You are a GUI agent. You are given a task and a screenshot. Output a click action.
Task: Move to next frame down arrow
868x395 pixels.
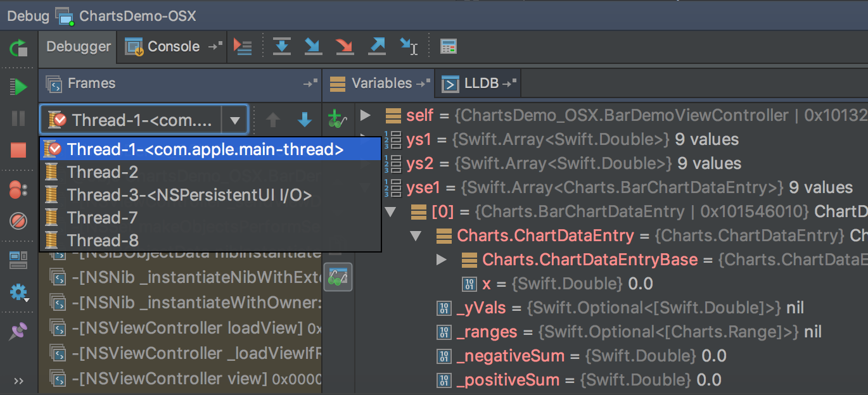coord(305,120)
